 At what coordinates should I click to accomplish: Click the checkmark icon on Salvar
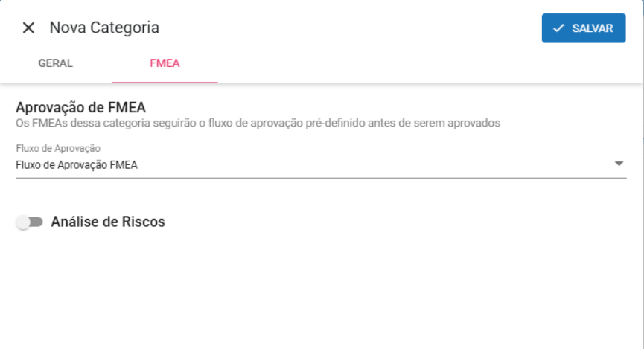558,28
